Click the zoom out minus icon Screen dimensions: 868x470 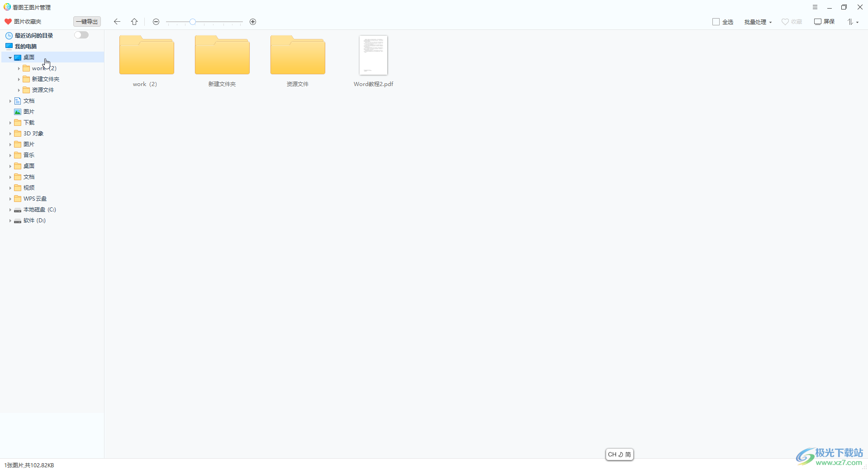pyautogui.click(x=156, y=22)
